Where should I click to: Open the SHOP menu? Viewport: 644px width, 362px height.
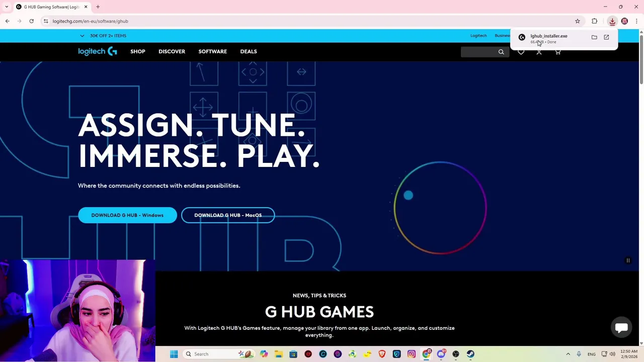point(138,51)
